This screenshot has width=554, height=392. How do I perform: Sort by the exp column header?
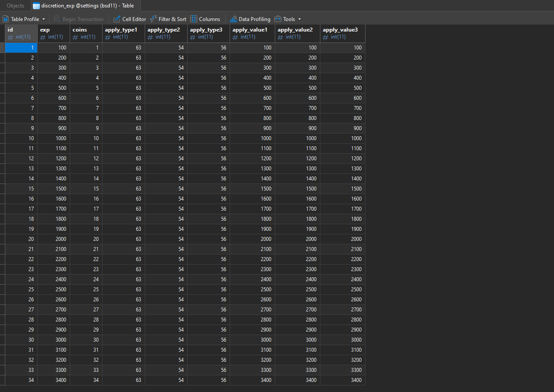[x=54, y=33]
